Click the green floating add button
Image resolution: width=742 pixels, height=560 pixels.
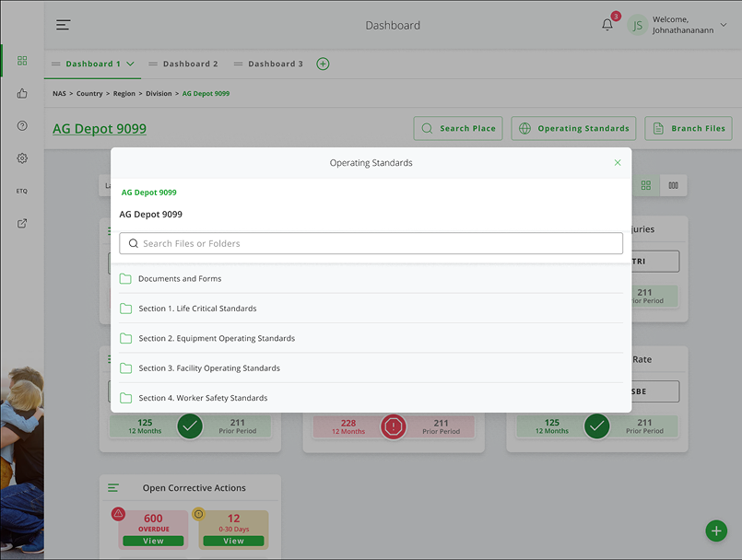pyautogui.click(x=715, y=531)
